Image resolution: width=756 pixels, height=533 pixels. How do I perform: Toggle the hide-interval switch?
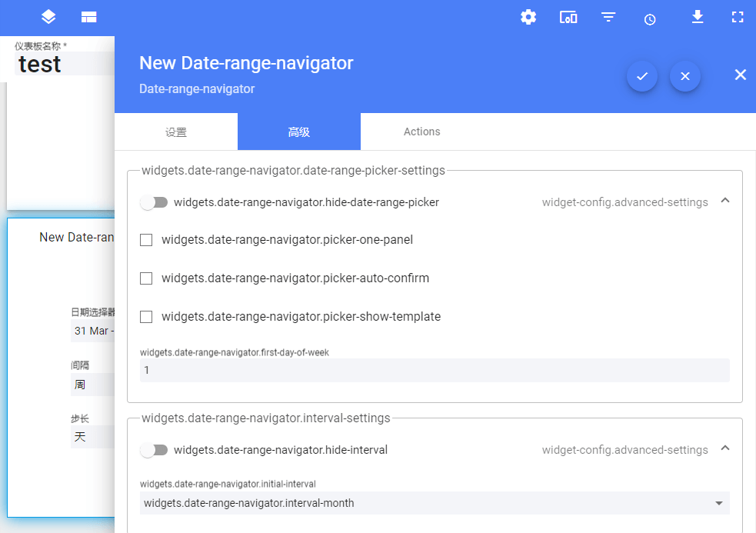pyautogui.click(x=154, y=450)
